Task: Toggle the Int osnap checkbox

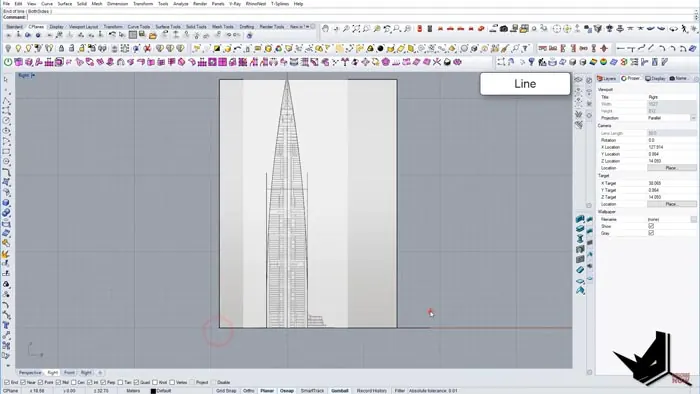Action: point(90,382)
